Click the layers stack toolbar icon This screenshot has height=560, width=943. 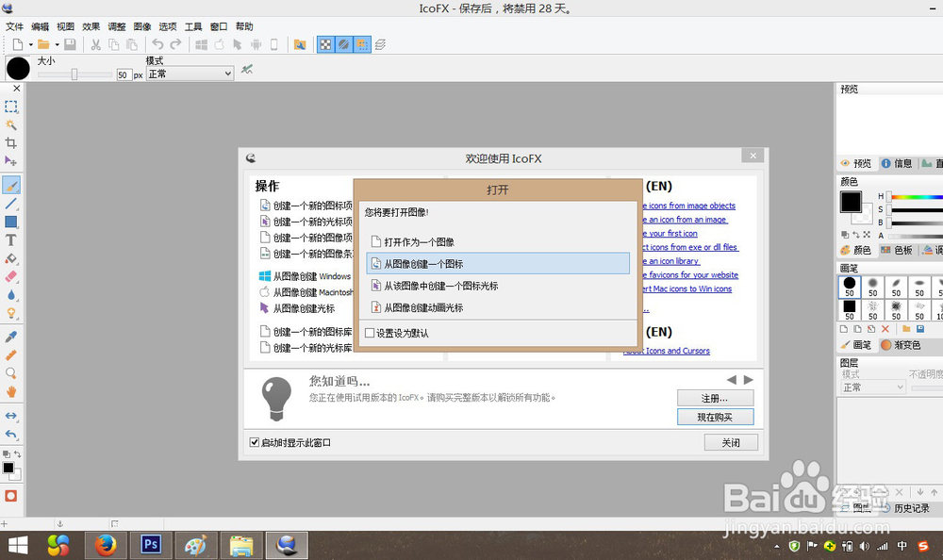tap(380, 44)
